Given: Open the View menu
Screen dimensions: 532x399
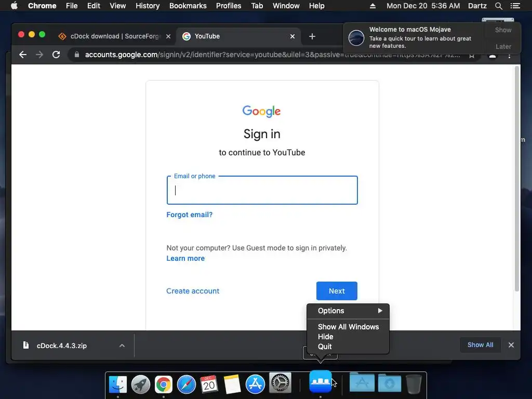Looking at the screenshot, I should coord(118,6).
